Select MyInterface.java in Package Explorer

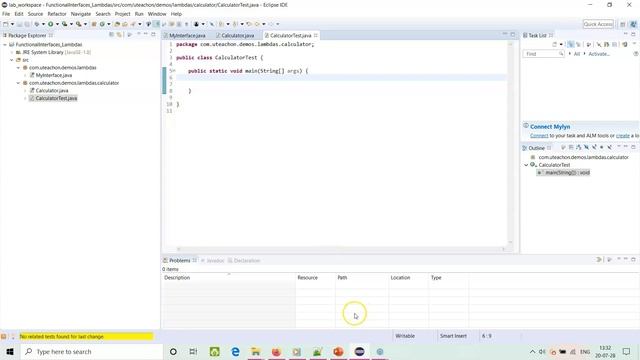point(53,75)
